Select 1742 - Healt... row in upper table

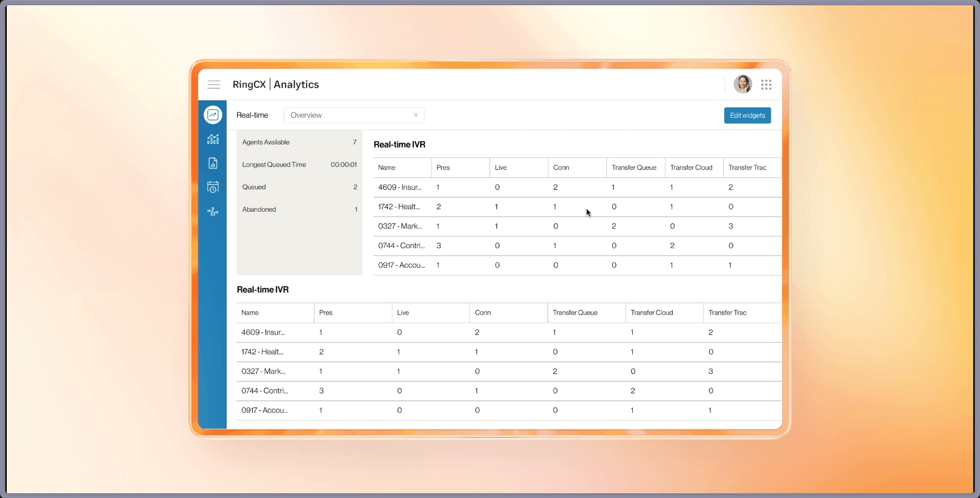[x=577, y=207]
